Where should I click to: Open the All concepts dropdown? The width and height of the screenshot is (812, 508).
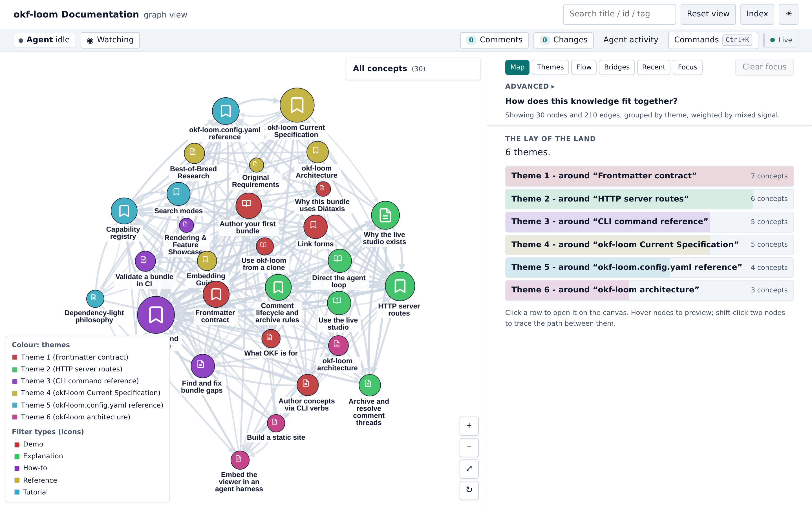(413, 69)
